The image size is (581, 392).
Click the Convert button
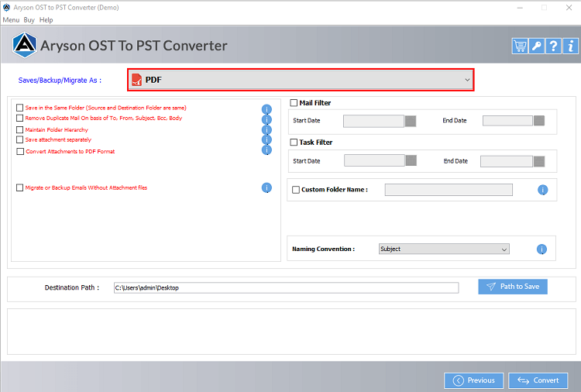coord(538,380)
